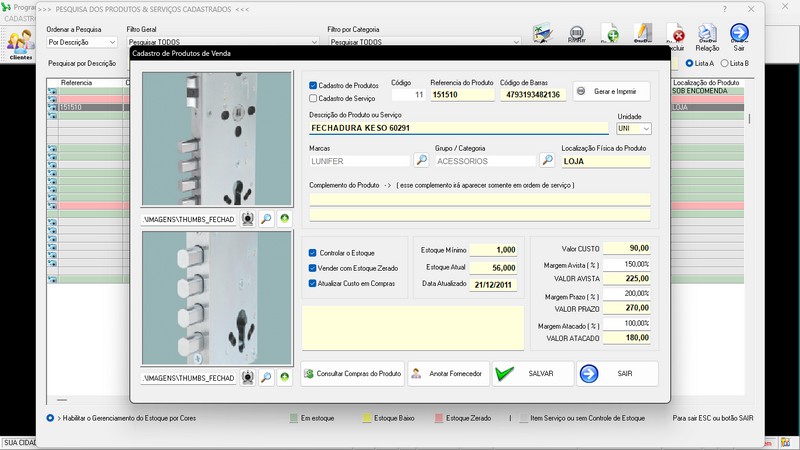Open the Clientes icon at top left
Viewport: 800px width, 450px height.
click(20, 44)
